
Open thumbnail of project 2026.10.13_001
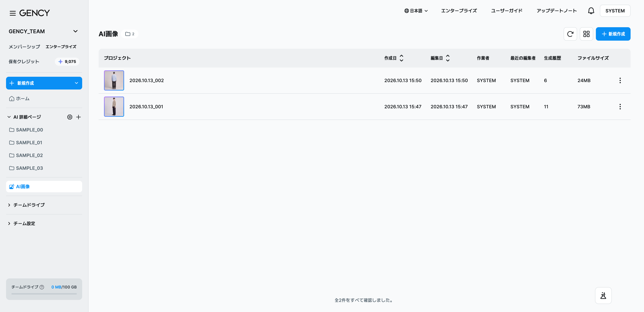114,107
